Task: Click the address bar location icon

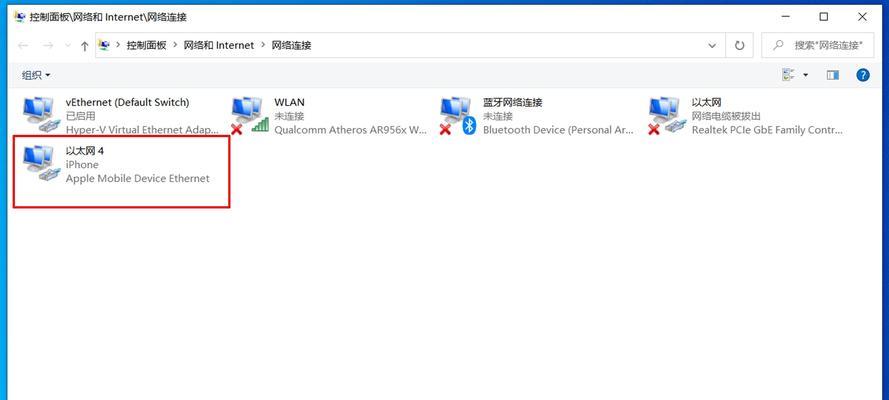Action: point(104,45)
